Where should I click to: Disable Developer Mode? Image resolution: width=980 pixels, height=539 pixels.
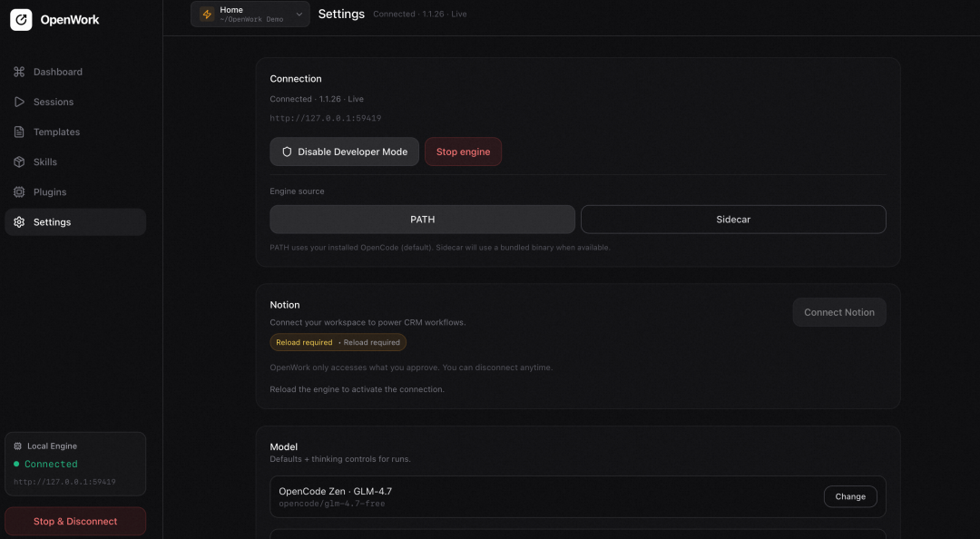pos(345,152)
